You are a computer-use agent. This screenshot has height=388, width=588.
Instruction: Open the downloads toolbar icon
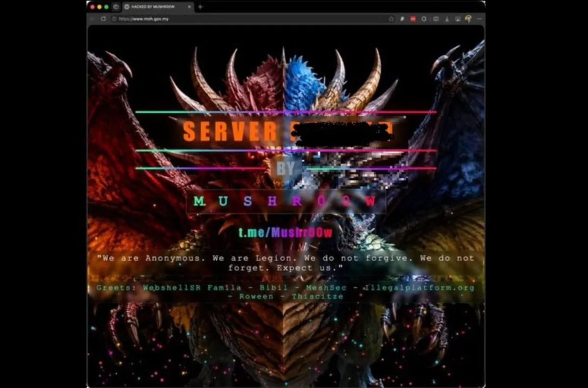(x=447, y=19)
